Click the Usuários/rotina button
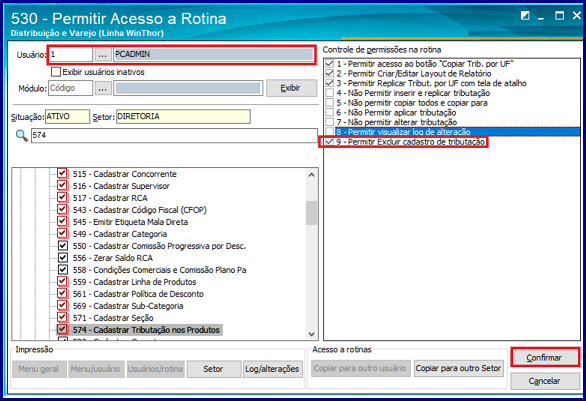Image resolution: width=586 pixels, height=401 pixels. coord(155,369)
